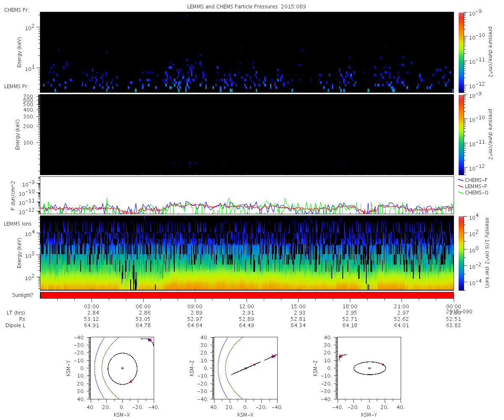Click inside the line pressure plot panel

tap(247, 195)
